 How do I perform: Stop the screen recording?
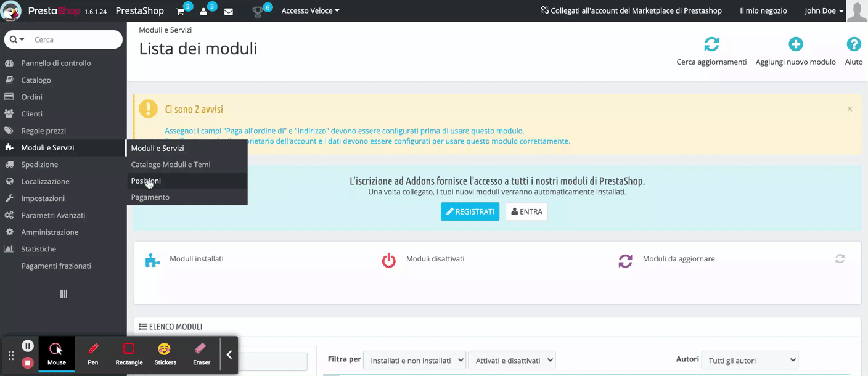click(27, 362)
